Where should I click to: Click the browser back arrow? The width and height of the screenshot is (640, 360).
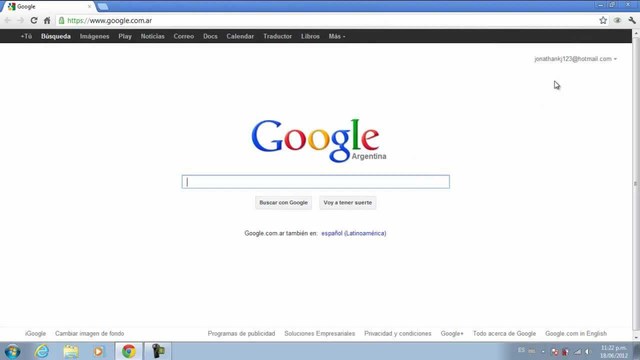(x=8, y=20)
